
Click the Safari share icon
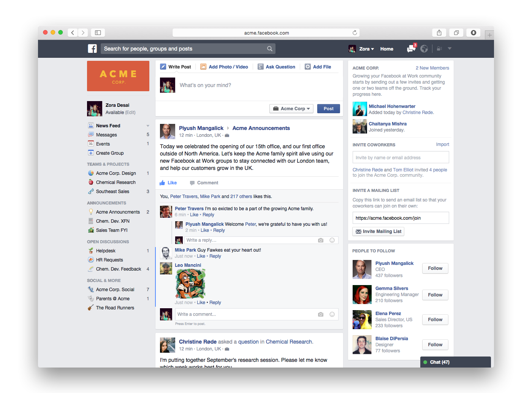439,33
